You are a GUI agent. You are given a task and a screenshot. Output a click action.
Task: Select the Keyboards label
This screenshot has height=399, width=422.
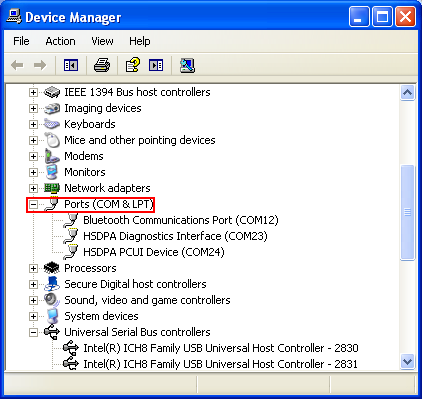[90, 124]
